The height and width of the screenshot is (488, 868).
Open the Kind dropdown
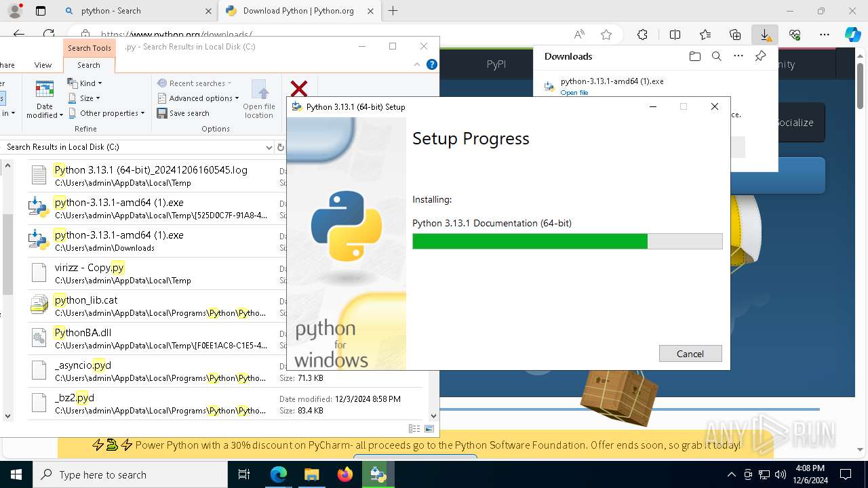[x=85, y=83]
